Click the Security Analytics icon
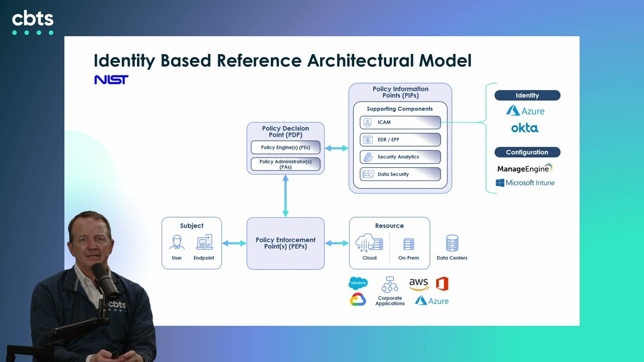644x362 pixels. 368,157
